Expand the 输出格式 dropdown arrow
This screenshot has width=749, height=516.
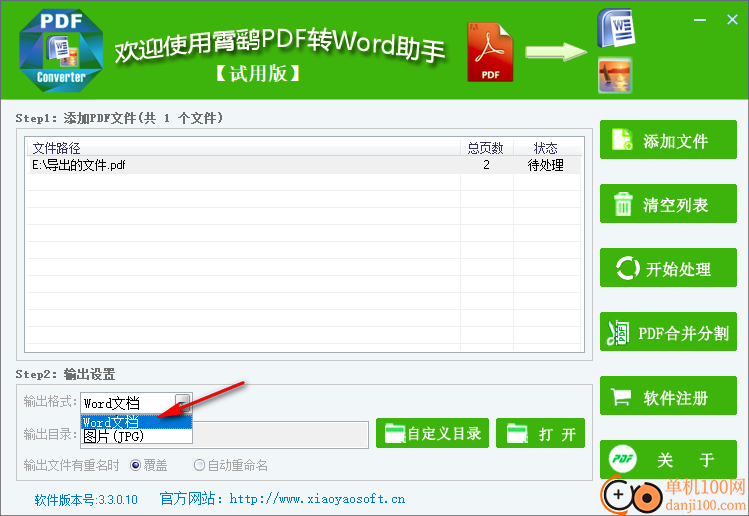pos(183,402)
